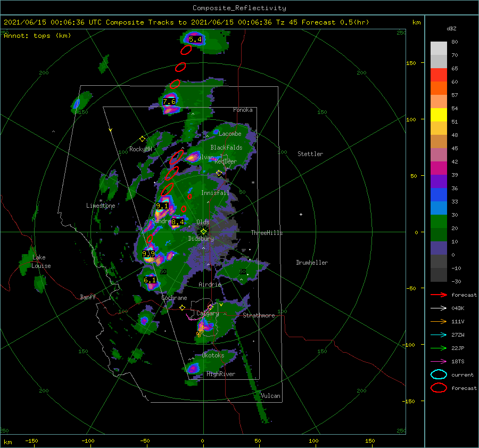Click the Ponoka city label
Screen dimensions: 479x448
pos(243,110)
